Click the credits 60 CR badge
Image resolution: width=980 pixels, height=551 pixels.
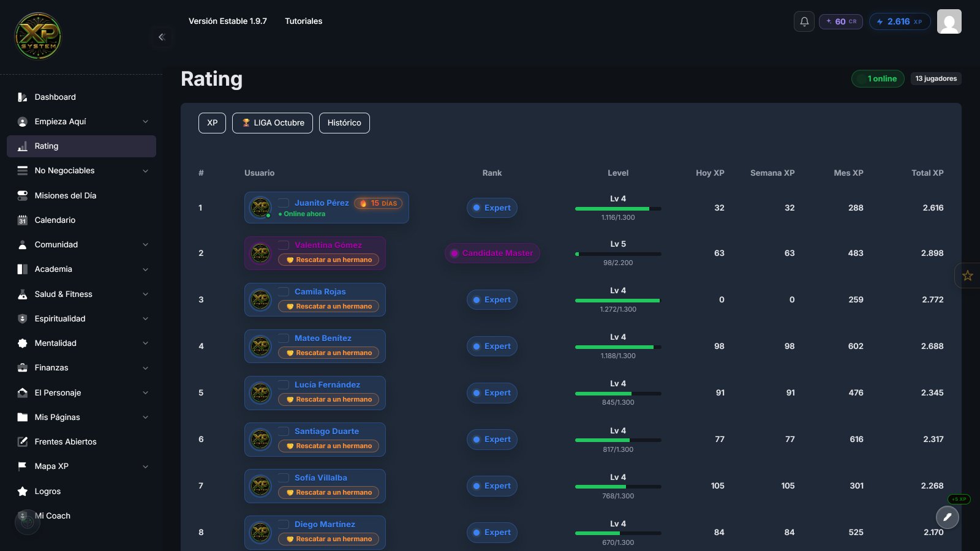(x=841, y=21)
